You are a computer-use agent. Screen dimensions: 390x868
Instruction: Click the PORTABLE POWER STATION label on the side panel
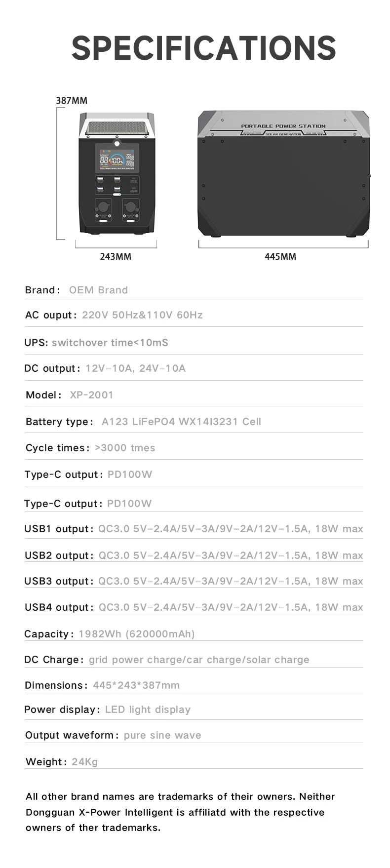click(x=283, y=126)
